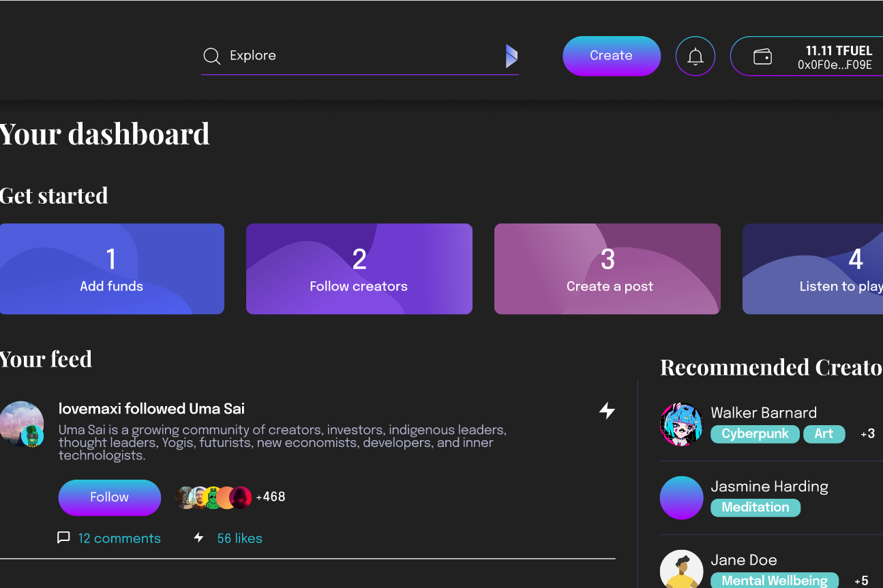Follow Uma Sai with the Follow button
This screenshot has width=883, height=588.
pyautogui.click(x=110, y=497)
